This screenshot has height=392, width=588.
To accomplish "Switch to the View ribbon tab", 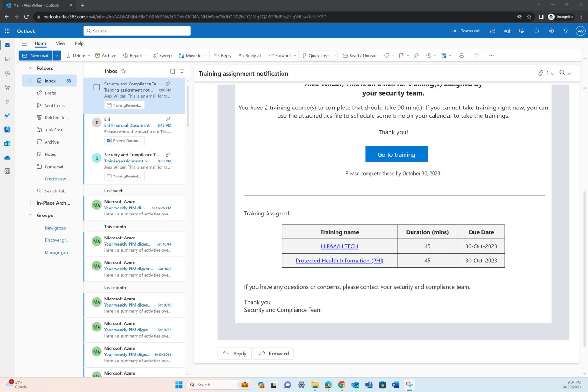I will (61, 43).
